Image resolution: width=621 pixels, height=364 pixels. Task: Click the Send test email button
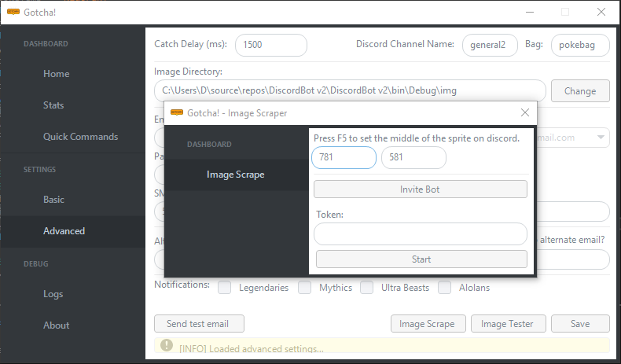pos(199,324)
